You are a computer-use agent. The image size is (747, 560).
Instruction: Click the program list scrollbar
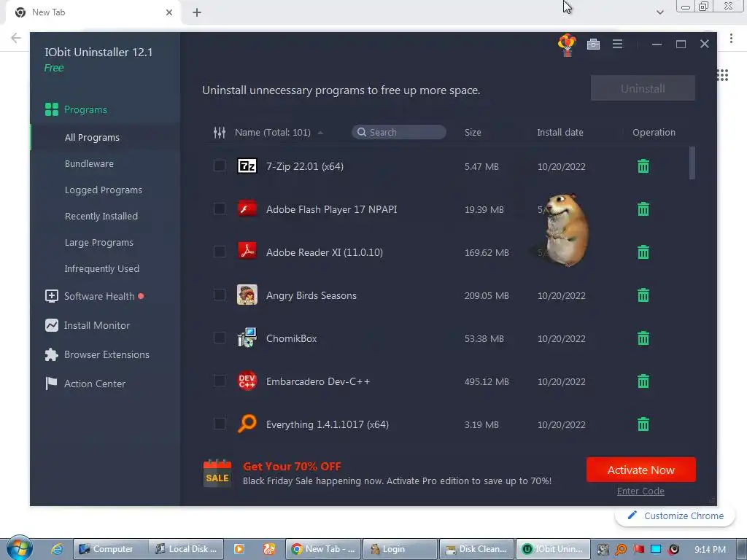[692, 163]
